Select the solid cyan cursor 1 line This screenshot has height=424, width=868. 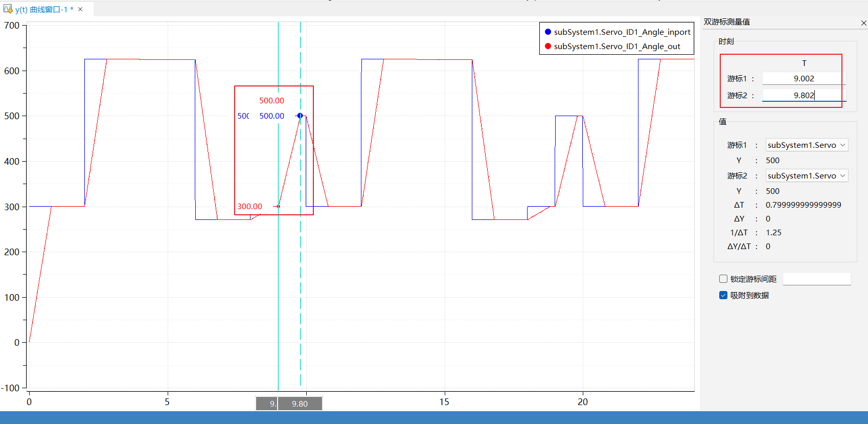click(x=278, y=307)
